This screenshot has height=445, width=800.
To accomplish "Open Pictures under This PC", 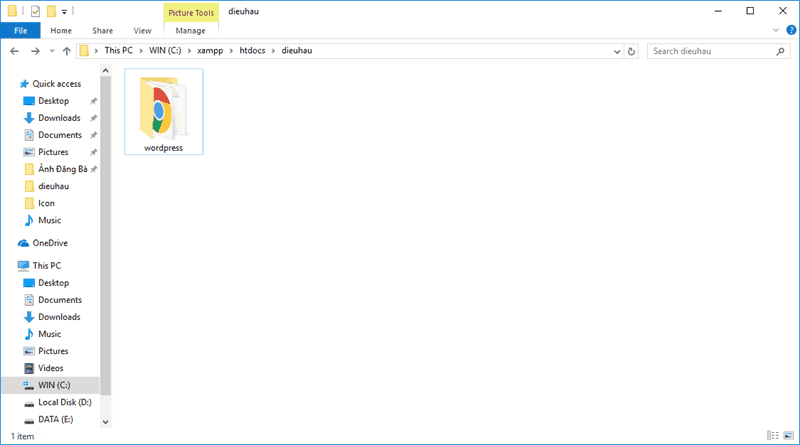I will pyautogui.click(x=53, y=351).
